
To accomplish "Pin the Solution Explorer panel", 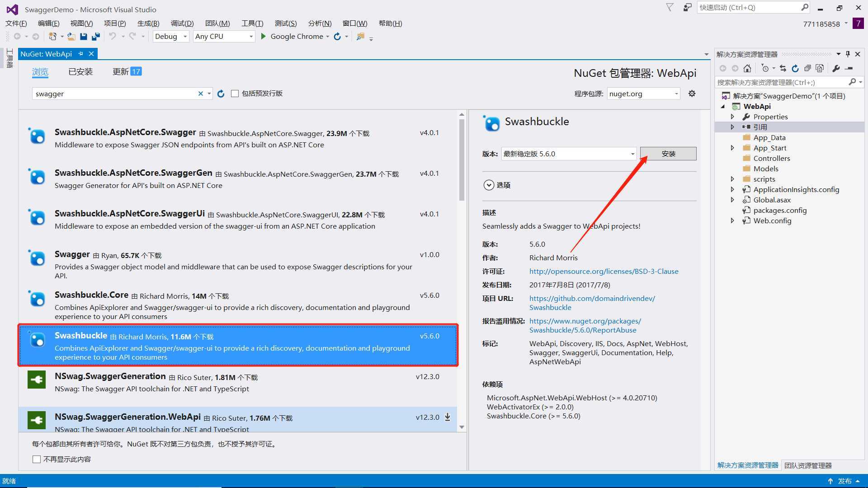I will (848, 54).
